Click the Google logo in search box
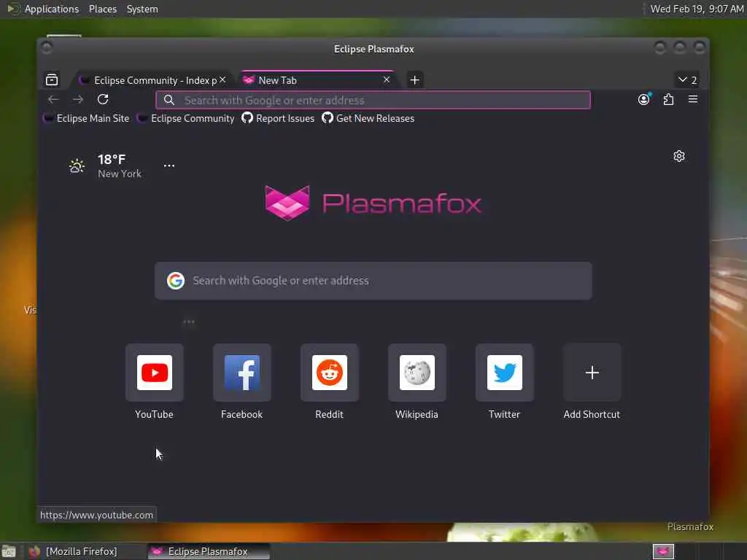The width and height of the screenshot is (747, 560). click(176, 281)
